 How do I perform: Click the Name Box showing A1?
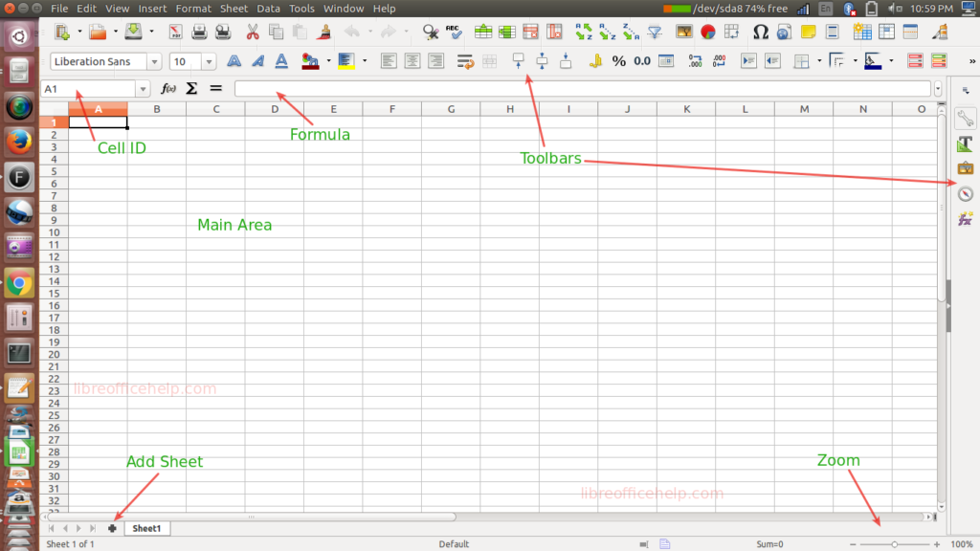(x=89, y=89)
